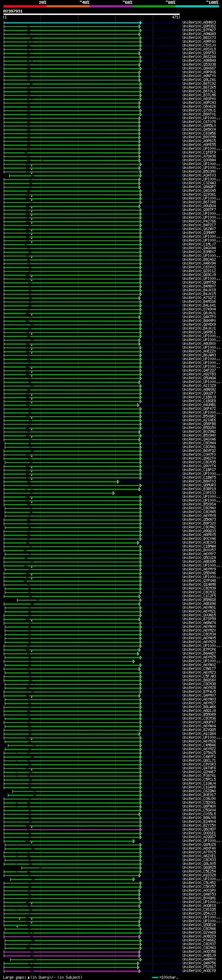
Task: Click UniRef100_B8AT01 entry
Action: [x=199, y=114]
